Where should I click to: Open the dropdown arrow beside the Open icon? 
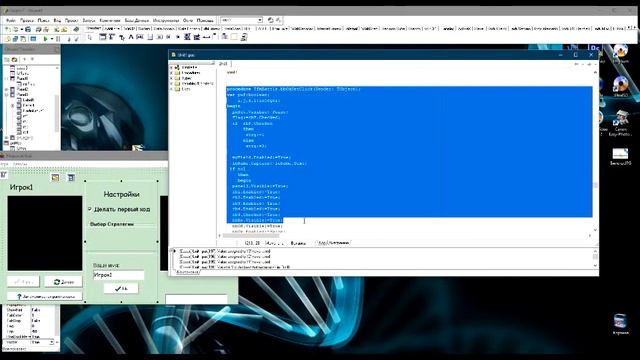click(x=22, y=29)
